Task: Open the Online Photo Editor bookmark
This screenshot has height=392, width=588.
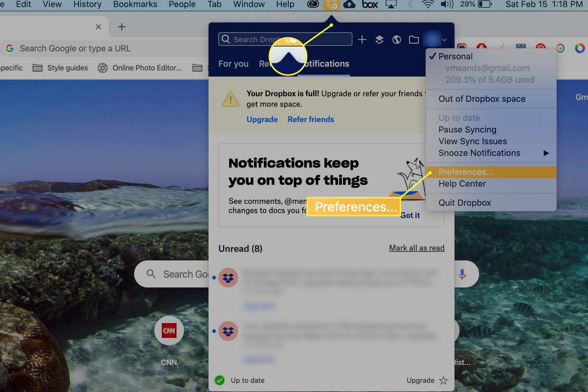Action: 140,68
